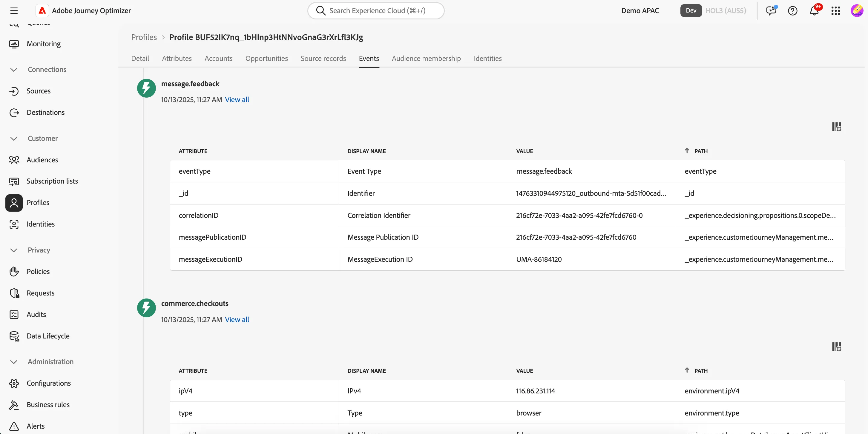Image resolution: width=868 pixels, height=434 pixels.
Task: Configure columns for commerce.checkouts table
Action: tap(836, 347)
